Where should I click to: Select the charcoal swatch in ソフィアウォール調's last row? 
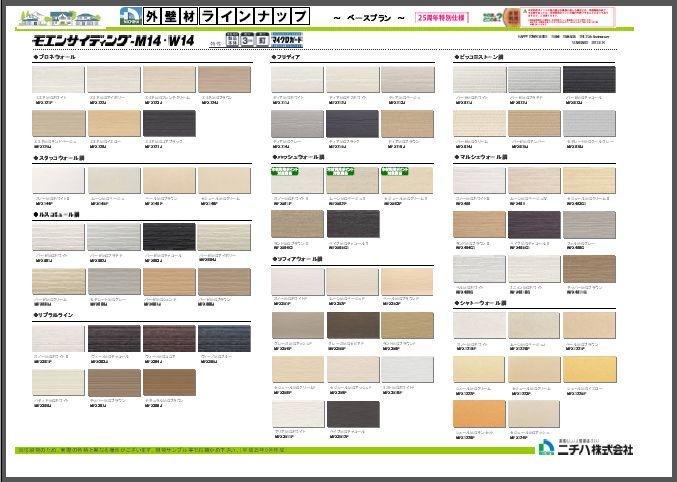[x=353, y=415]
